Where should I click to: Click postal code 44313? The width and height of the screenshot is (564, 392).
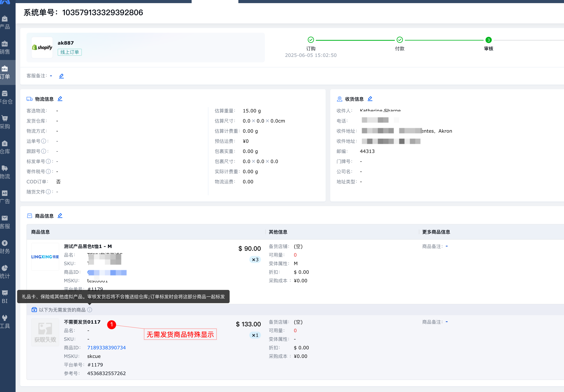(x=367, y=151)
